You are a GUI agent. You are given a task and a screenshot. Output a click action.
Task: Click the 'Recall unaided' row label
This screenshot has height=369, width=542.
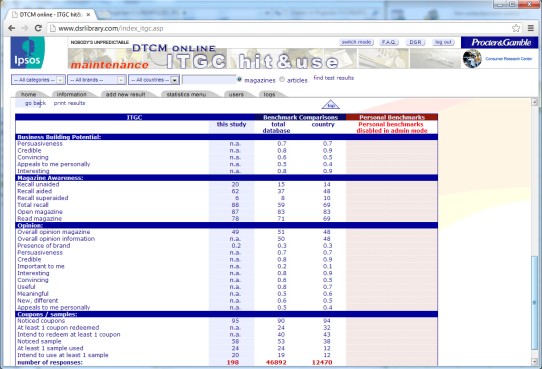38,184
